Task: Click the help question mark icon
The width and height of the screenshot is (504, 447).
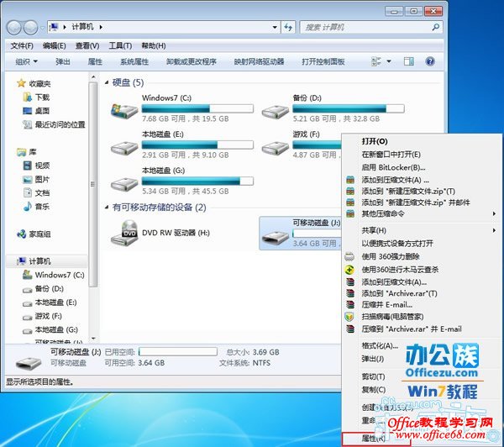Action: pyautogui.click(x=430, y=61)
